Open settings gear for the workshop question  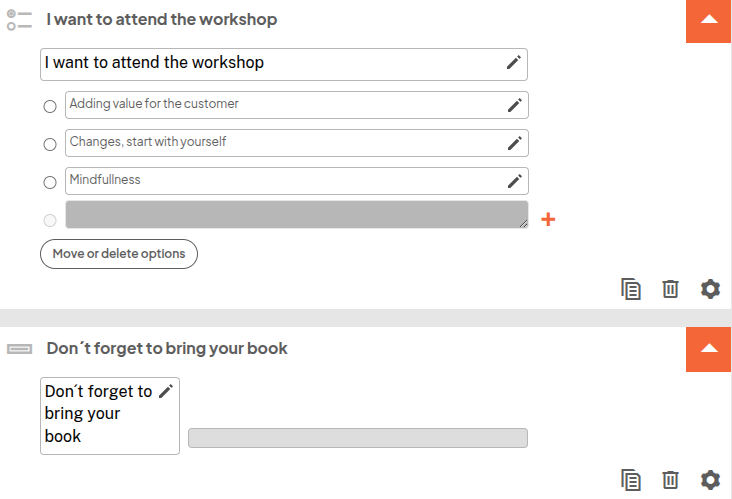point(710,289)
